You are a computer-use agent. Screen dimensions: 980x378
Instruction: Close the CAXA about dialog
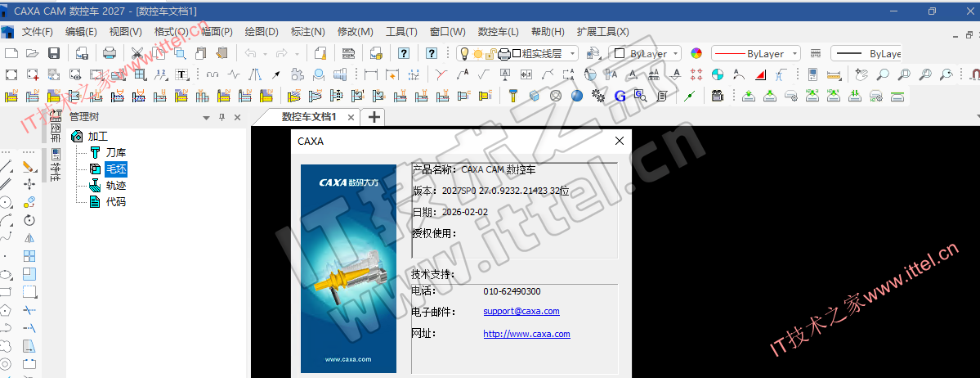620,141
